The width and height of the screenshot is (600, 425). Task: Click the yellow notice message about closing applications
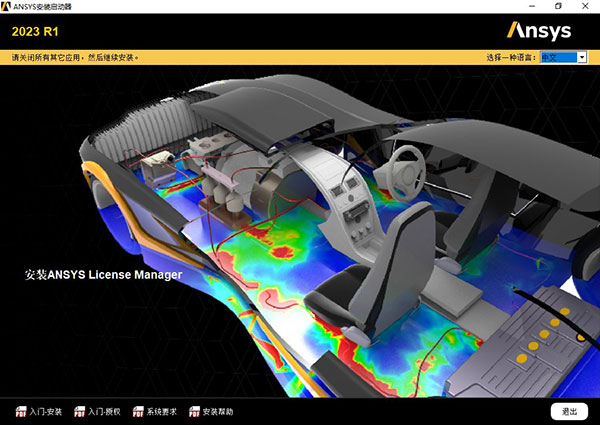(75, 58)
